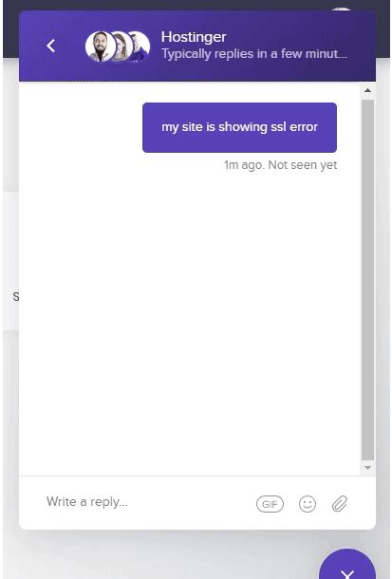This screenshot has height=579, width=392.
Task: Open the profile avatar behind the chat header
Action: (x=342, y=9)
